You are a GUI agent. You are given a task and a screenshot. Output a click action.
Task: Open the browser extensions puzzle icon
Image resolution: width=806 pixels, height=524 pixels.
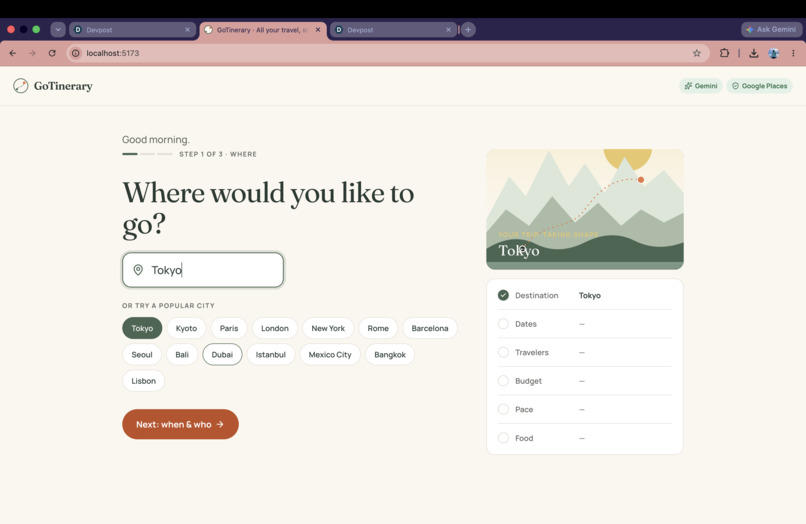click(x=724, y=53)
